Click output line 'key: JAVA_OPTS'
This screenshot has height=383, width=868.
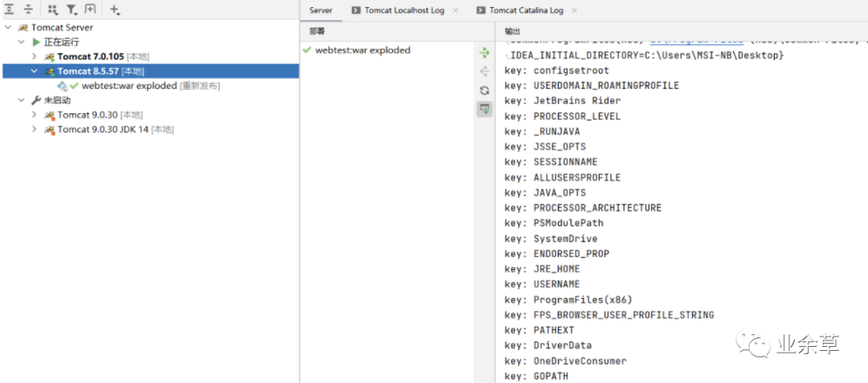pos(545,193)
